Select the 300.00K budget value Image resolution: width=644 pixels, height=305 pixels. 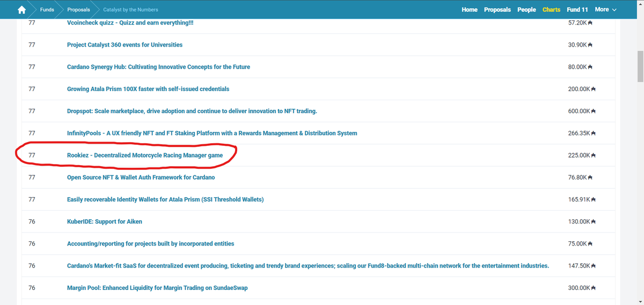582,288
